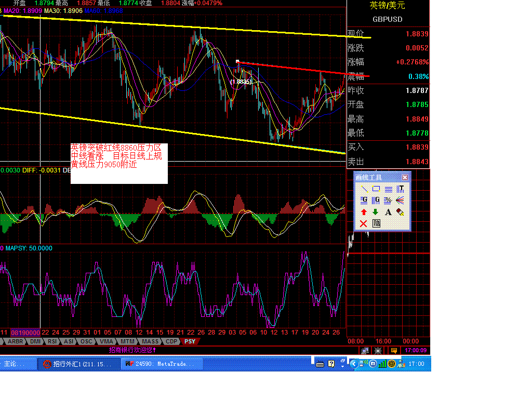Screen dimensions: 532x399
Task: Click the yellow globe tray icon
Action: pyautogui.click(x=392, y=364)
